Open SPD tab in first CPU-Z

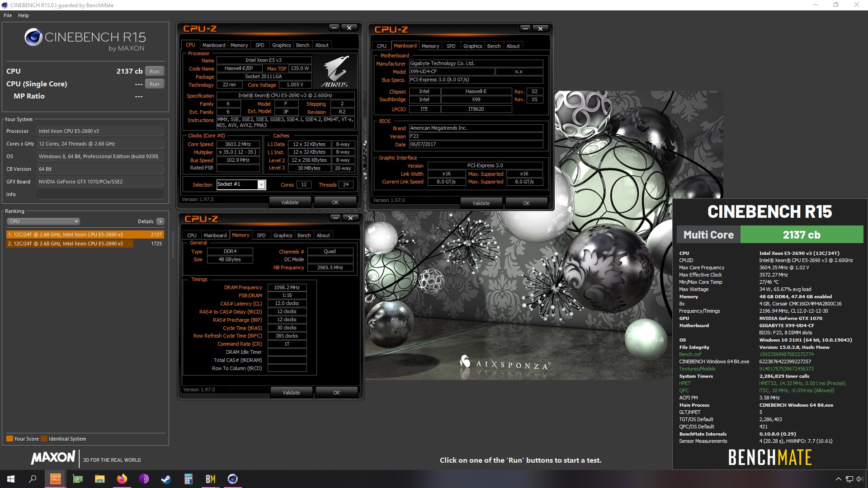(260, 45)
